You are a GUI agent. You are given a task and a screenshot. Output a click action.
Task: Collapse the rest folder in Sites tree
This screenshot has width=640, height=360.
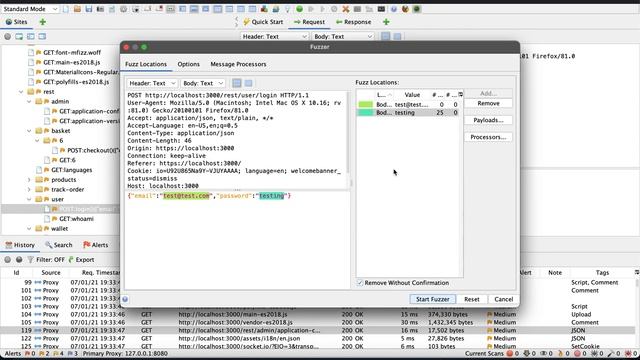21,92
